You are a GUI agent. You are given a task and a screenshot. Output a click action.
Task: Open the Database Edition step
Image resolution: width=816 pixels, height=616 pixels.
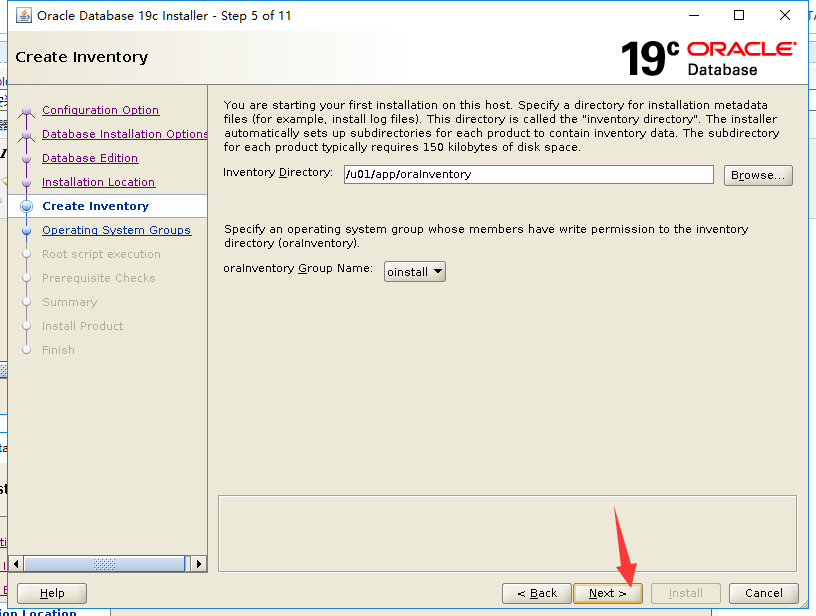(90, 158)
